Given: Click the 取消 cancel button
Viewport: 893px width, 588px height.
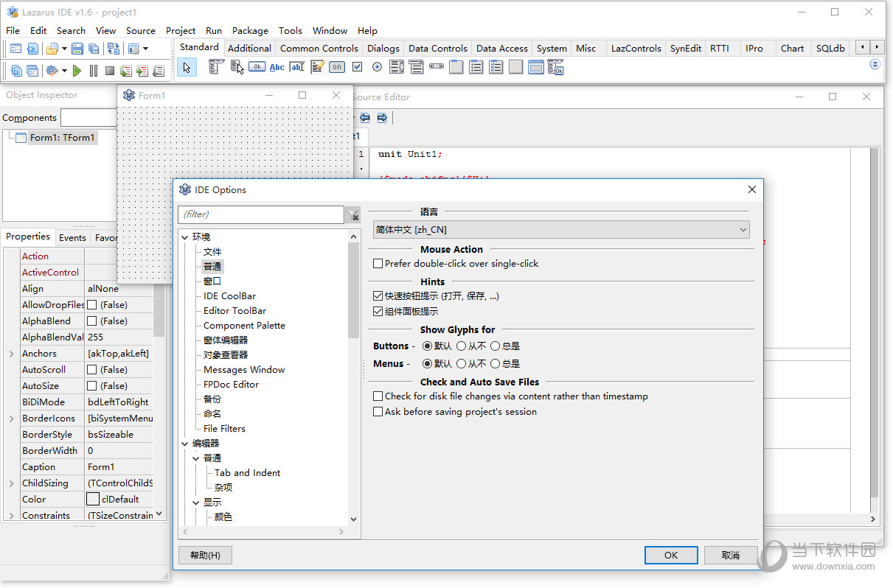Looking at the screenshot, I should pos(731,555).
